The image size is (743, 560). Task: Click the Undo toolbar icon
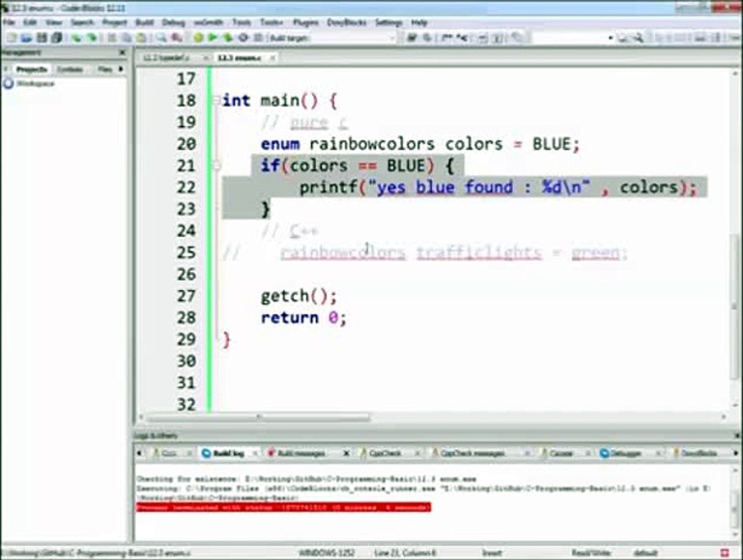point(76,37)
